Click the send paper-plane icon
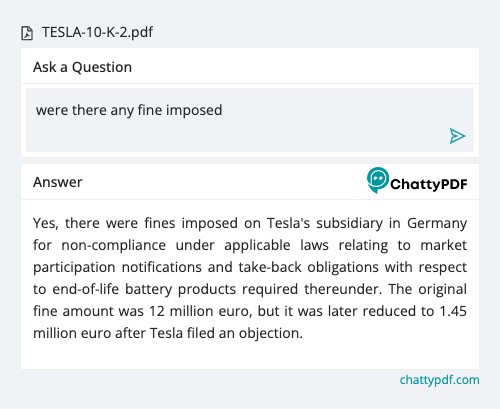Image resolution: width=500 pixels, height=409 pixels. (457, 136)
